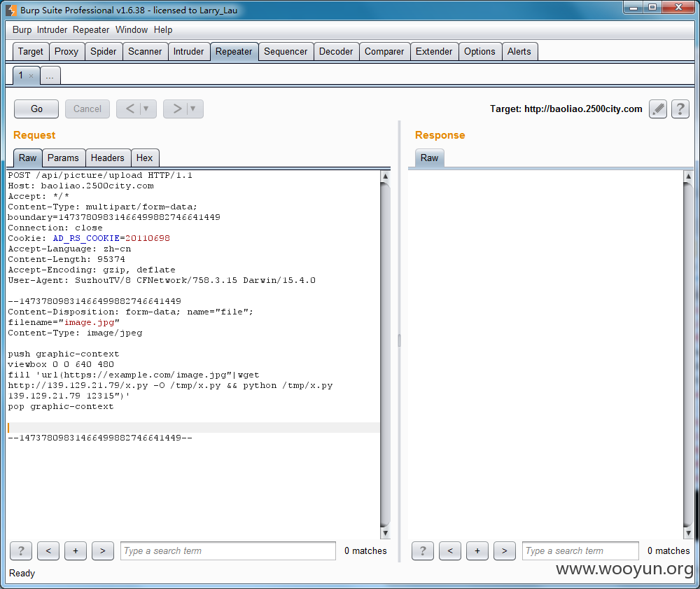Switch to the Spider tab

pos(103,52)
